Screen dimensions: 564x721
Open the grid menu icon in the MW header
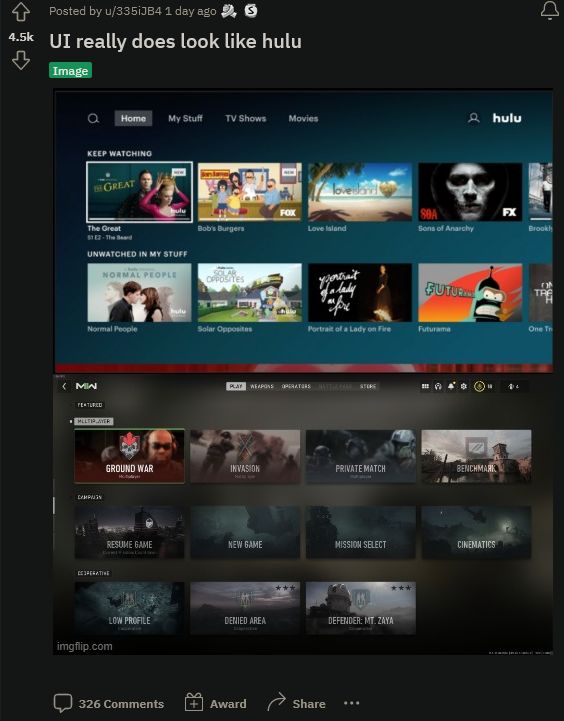click(x=425, y=386)
